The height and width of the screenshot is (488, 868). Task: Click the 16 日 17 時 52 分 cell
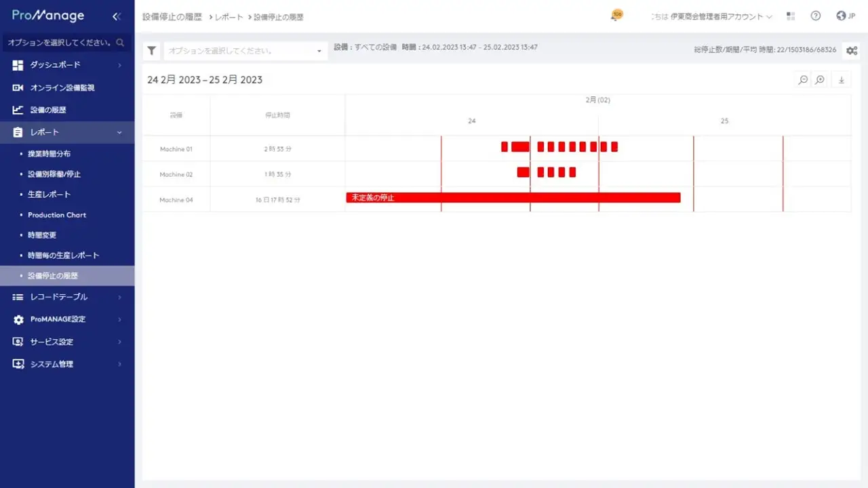278,200
